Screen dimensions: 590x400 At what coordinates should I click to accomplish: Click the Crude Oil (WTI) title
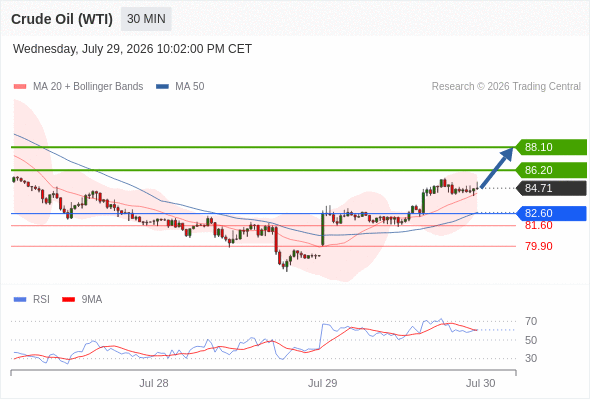(62, 19)
